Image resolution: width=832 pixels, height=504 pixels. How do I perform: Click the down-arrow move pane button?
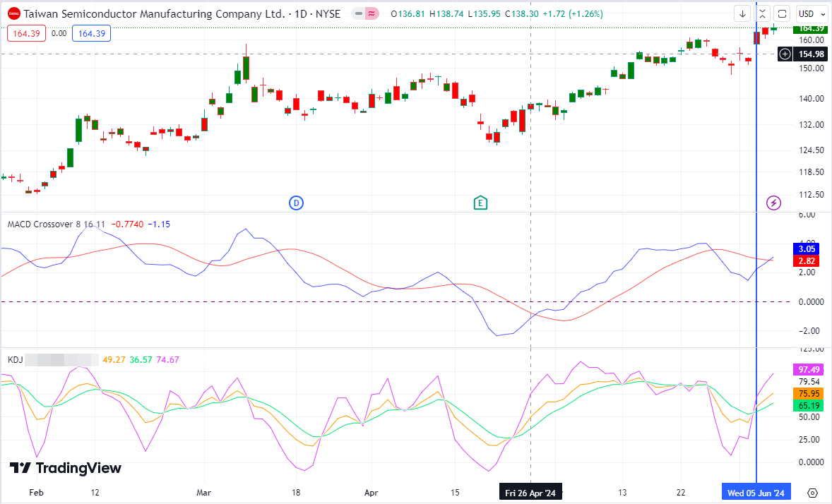(x=742, y=14)
